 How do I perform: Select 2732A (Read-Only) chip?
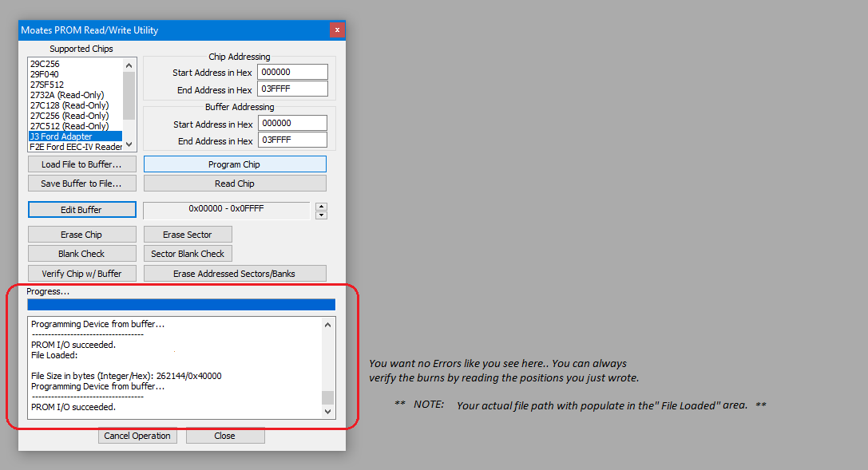tap(67, 95)
